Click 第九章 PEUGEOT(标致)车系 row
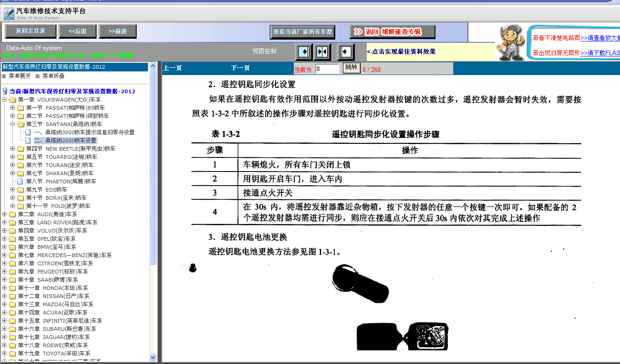This screenshot has width=620, height=364. click(x=53, y=272)
